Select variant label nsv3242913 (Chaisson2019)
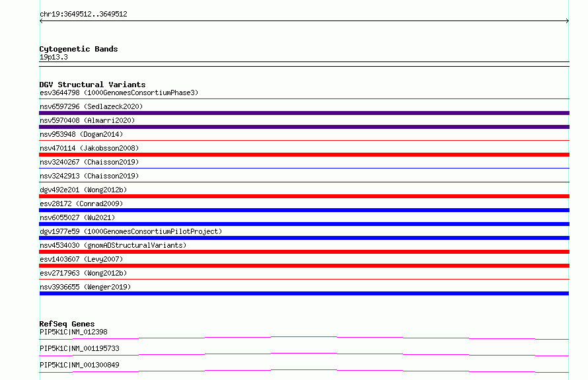The height and width of the screenshot is (380, 588). (89, 176)
